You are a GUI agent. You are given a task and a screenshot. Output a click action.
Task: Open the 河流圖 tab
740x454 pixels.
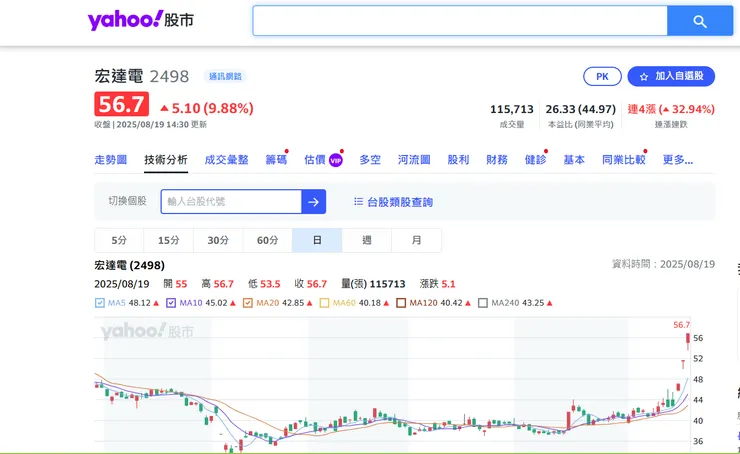point(414,160)
